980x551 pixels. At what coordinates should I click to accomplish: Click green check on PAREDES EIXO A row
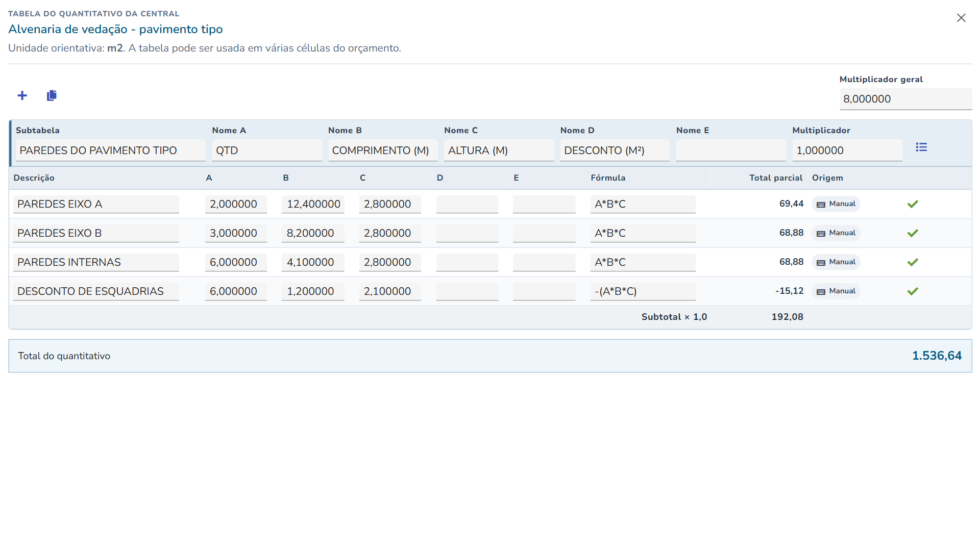(x=913, y=204)
